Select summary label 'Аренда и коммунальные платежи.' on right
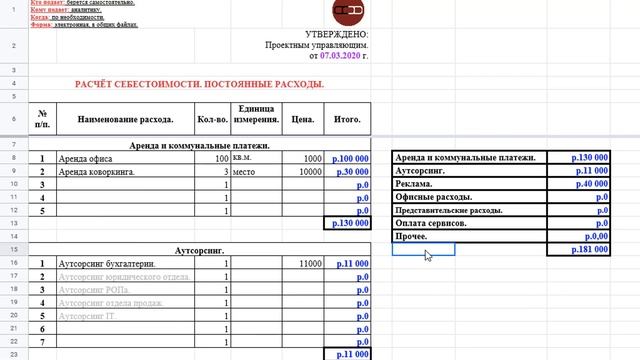Image resolution: width=640 pixels, height=360 pixels. click(469, 158)
